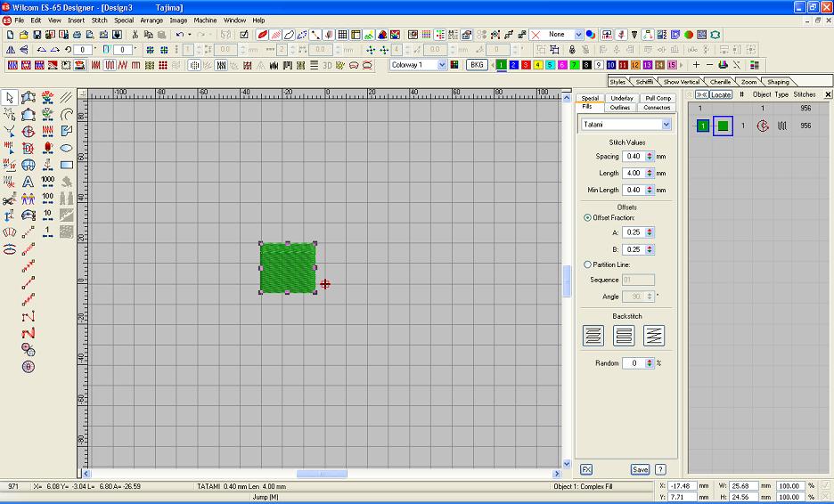Switch to the Underlay tab
This screenshot has height=504, width=834.
pyautogui.click(x=622, y=98)
